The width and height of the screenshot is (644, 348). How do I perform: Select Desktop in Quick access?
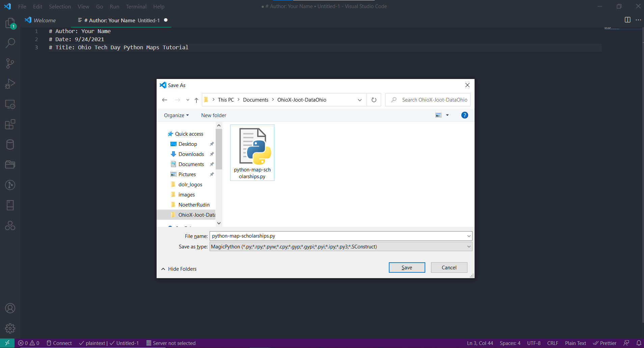[x=188, y=144]
